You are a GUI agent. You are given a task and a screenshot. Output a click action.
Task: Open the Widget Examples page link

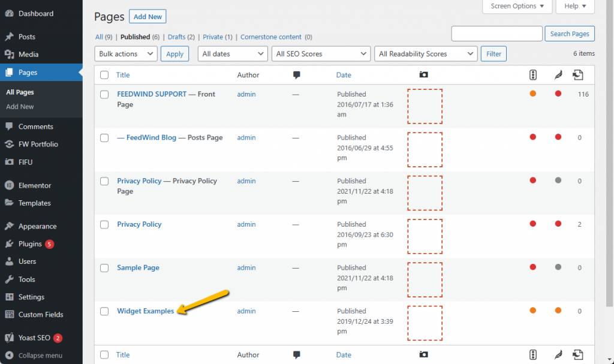tap(145, 311)
